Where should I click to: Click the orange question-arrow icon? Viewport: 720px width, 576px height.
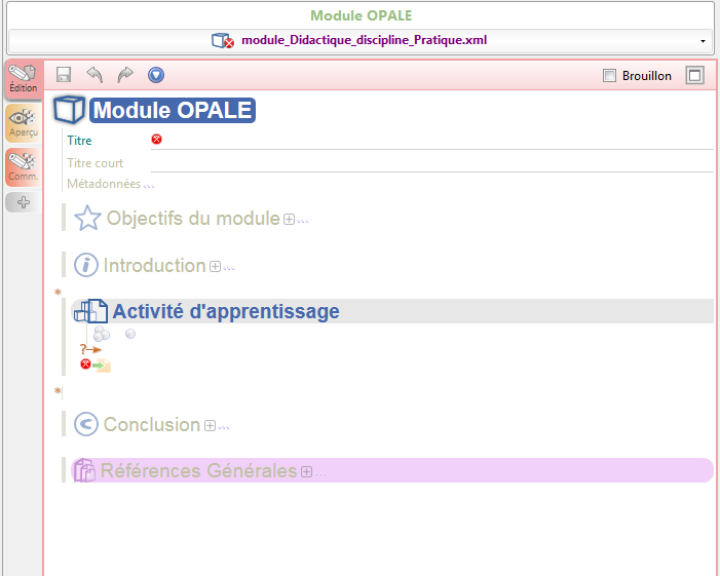tap(90, 350)
